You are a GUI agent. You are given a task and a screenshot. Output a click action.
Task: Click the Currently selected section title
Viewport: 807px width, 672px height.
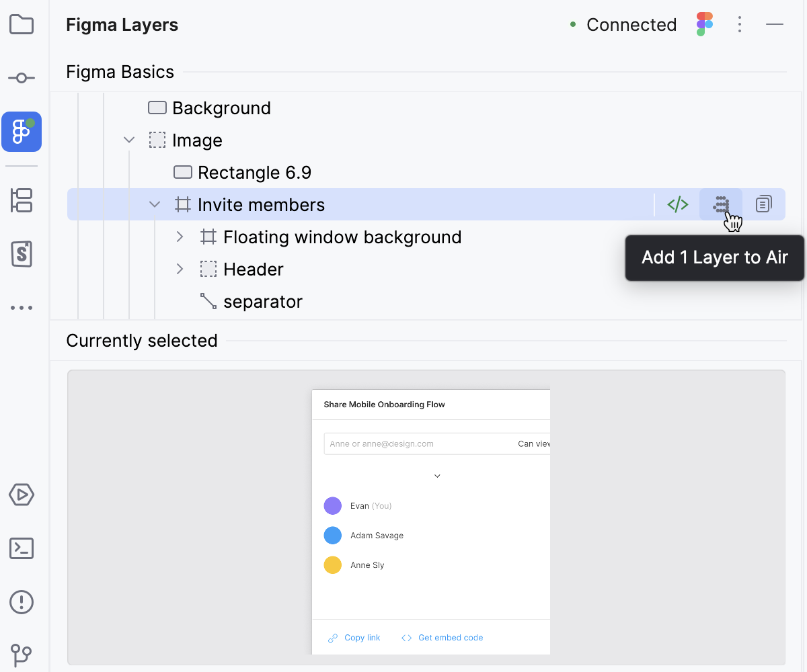(142, 341)
